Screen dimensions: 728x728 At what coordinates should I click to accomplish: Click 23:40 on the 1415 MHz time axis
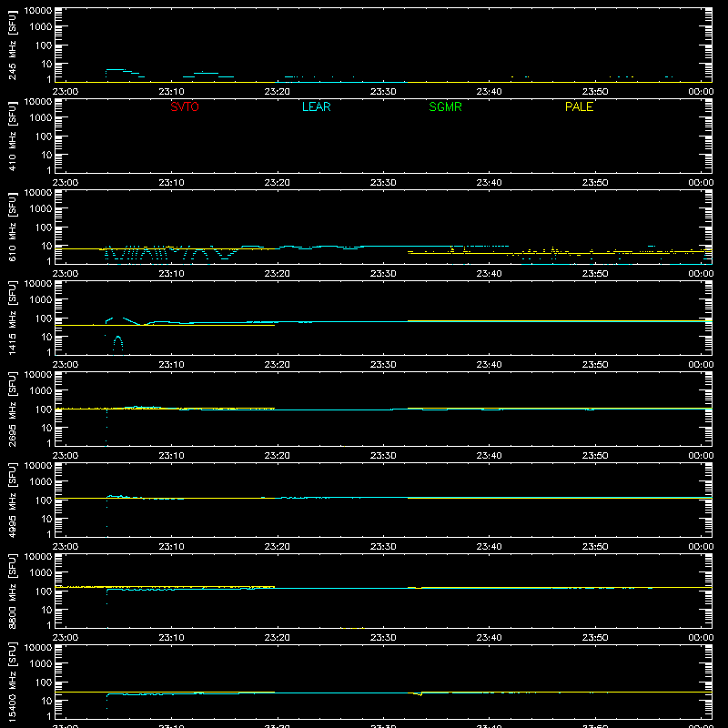tap(489, 365)
